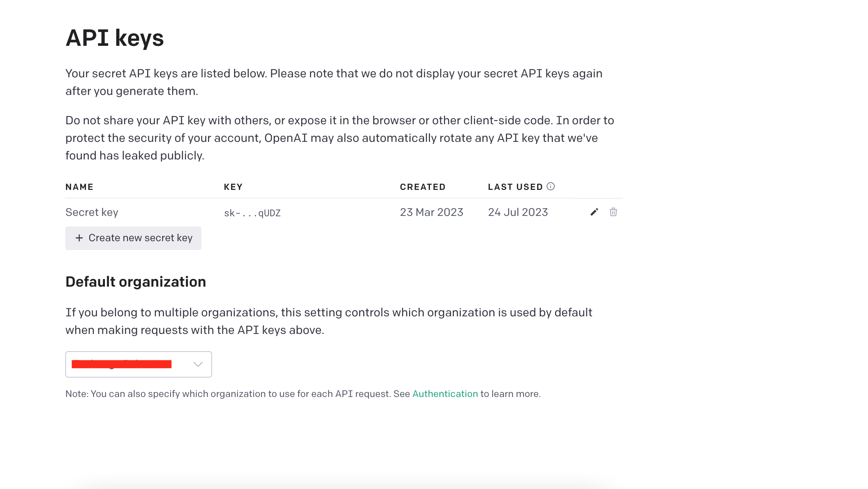The width and height of the screenshot is (868, 489).
Task: Select the redacted organization name field
Action: (121, 364)
